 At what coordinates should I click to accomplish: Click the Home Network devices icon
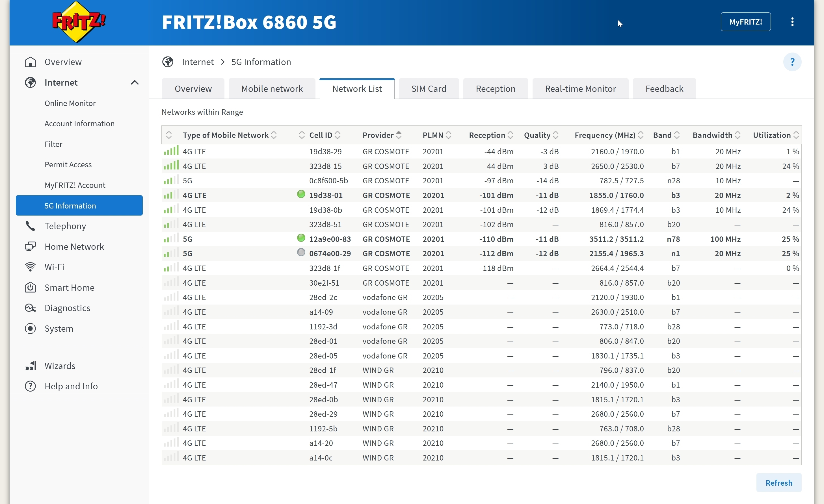pyautogui.click(x=31, y=247)
